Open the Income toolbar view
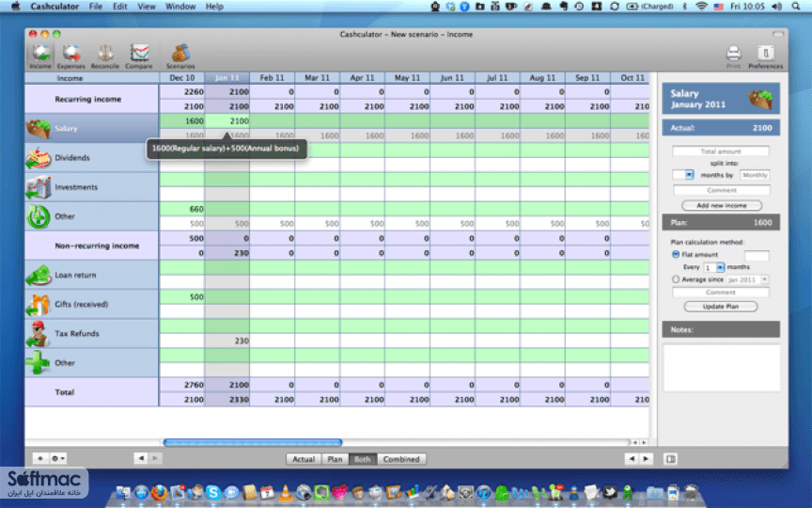This screenshot has width=812, height=508. point(39,56)
